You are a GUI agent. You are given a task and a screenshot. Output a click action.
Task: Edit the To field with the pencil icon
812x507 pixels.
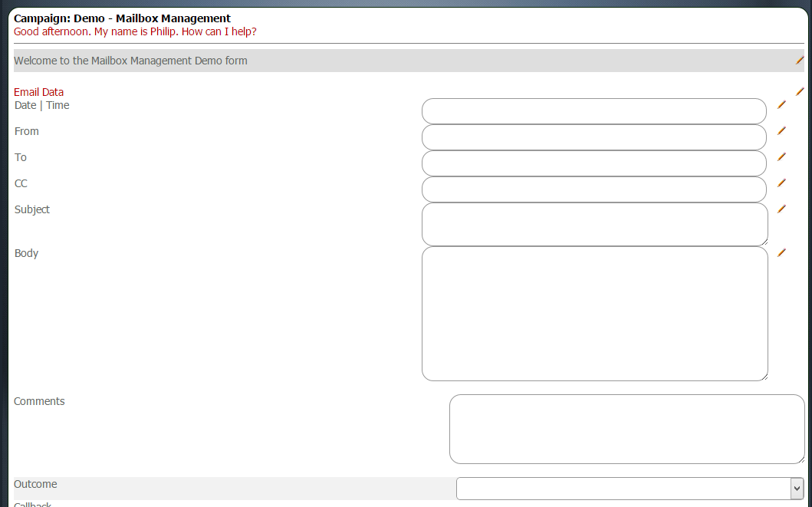781,156
